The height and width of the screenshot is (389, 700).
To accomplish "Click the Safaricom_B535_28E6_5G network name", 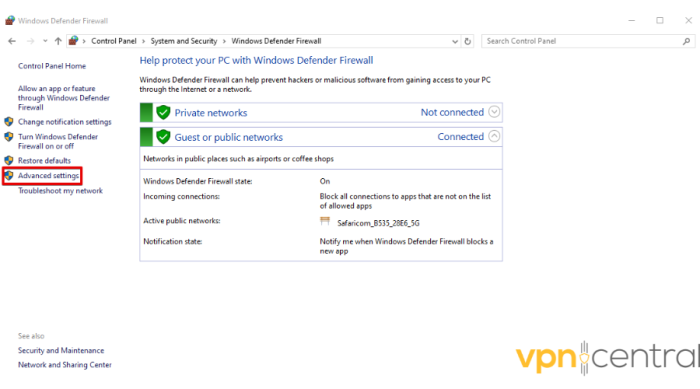I will 378,223.
